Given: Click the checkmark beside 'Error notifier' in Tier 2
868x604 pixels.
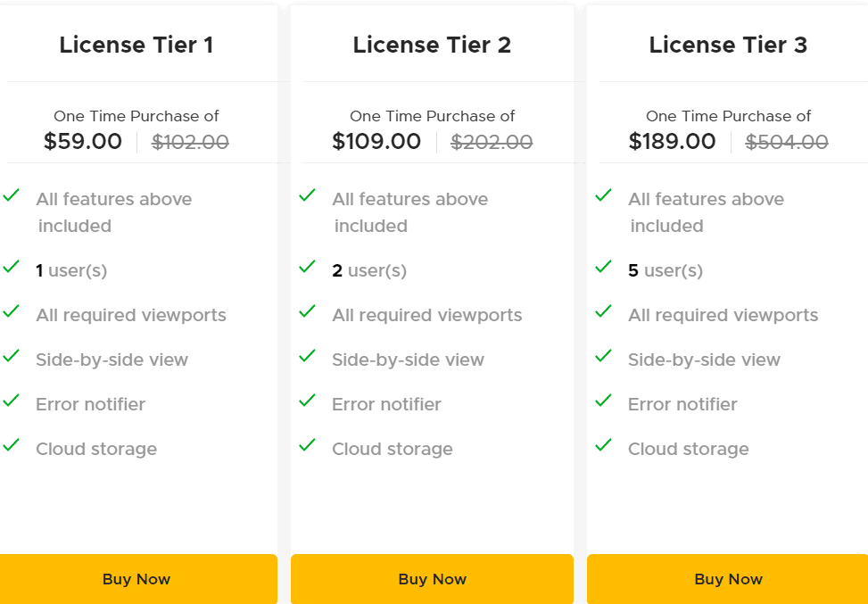Looking at the screenshot, I should tap(309, 401).
